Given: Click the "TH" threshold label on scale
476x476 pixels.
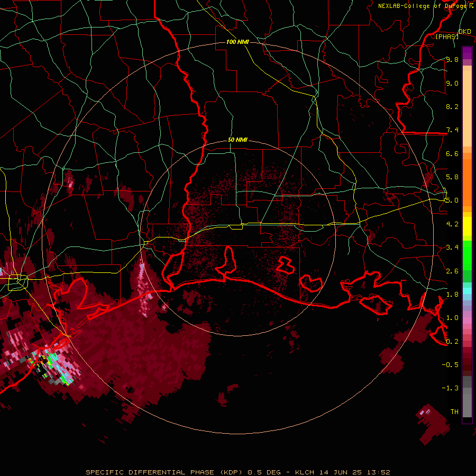Looking at the screenshot, I should click(454, 412).
